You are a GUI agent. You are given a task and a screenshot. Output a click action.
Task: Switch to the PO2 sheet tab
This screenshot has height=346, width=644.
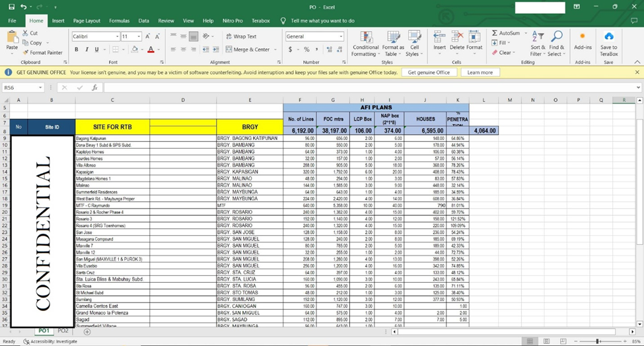[x=63, y=331]
